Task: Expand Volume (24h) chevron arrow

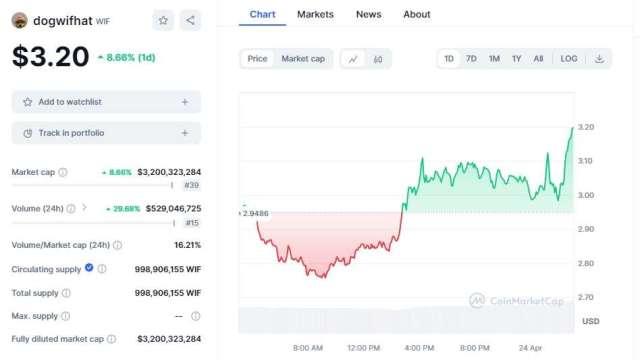Action: [x=84, y=208]
